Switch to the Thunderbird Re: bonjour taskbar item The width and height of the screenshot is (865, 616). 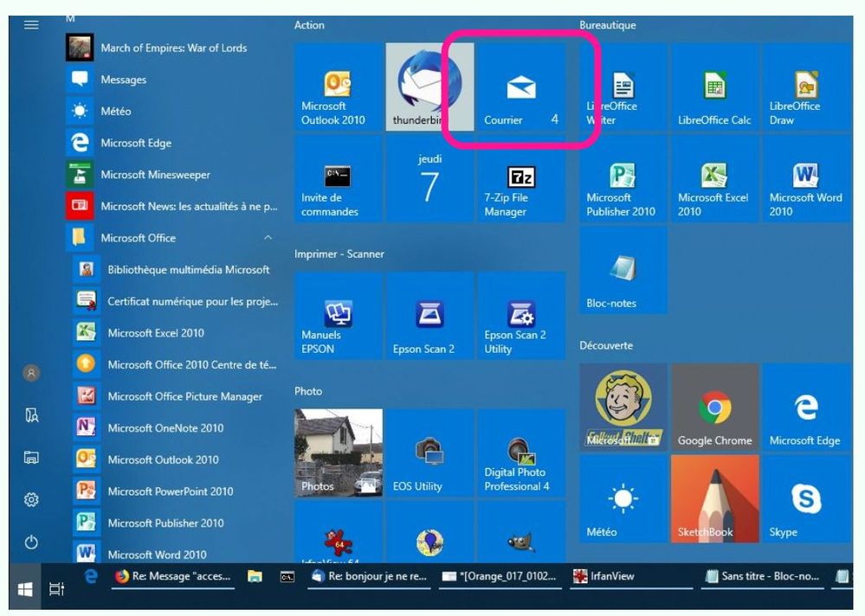[369, 576]
